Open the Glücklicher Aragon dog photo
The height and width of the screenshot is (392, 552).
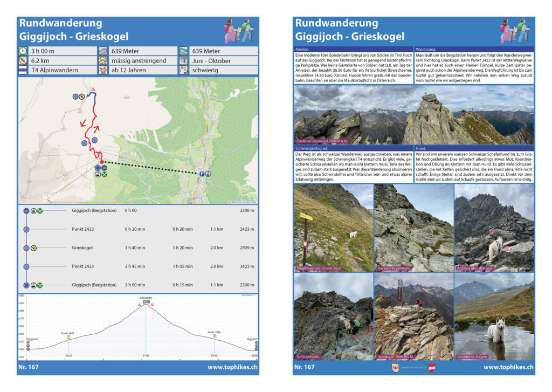coord(494,317)
